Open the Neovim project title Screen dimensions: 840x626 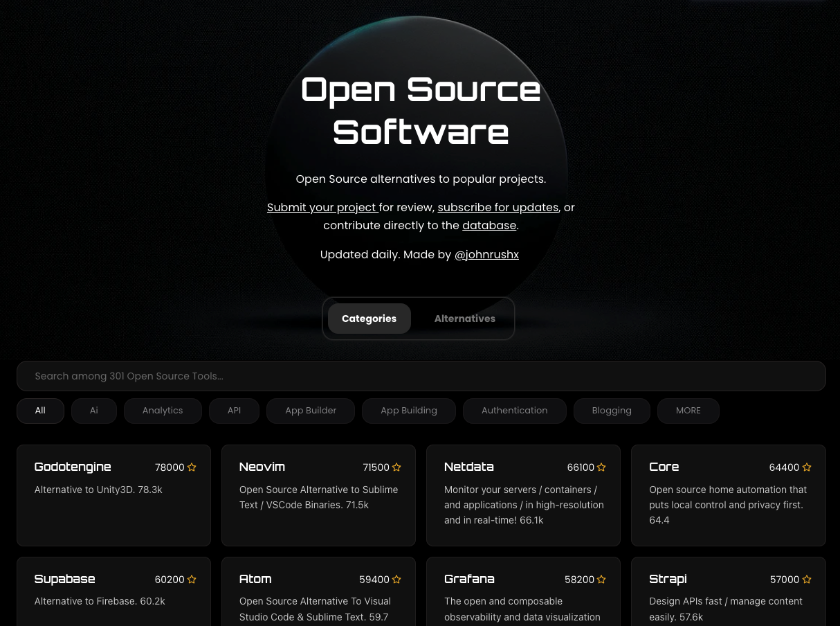262,467
